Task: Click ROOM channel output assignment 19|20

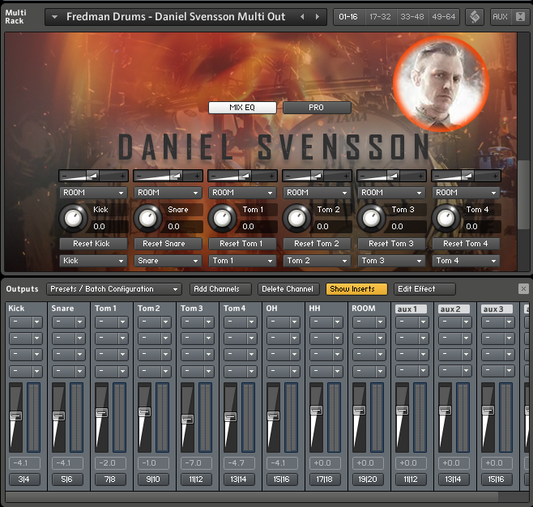Action: point(367,479)
